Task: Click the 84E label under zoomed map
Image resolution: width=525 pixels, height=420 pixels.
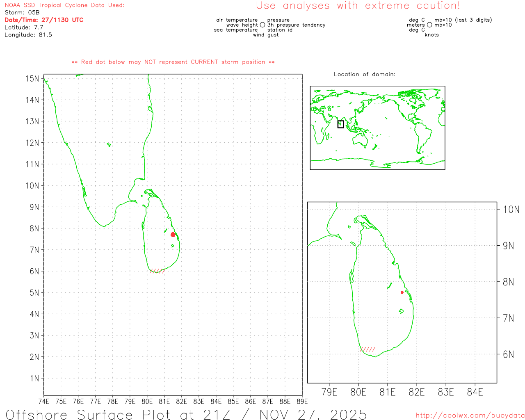Action: [475, 392]
